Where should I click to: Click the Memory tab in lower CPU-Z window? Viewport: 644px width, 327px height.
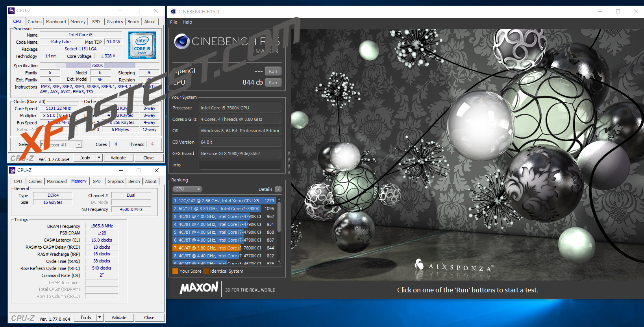pyautogui.click(x=79, y=181)
